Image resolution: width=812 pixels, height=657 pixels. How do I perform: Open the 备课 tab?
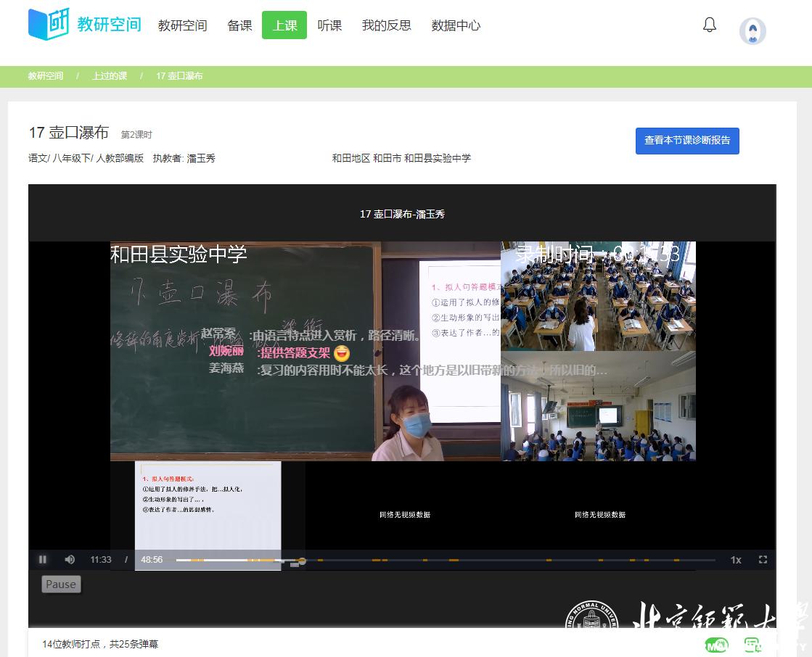click(239, 25)
